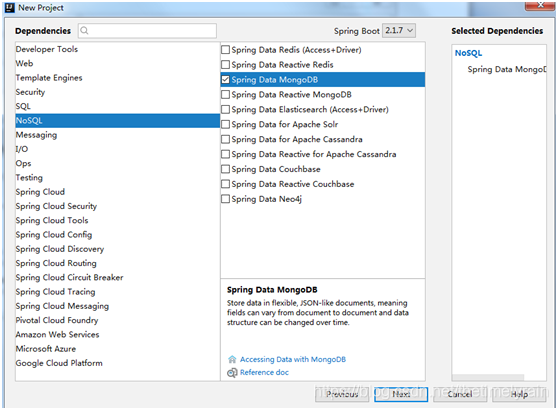Click the home icon beside Accessing Data with MongoDB
This screenshot has height=410, width=558.
click(x=232, y=359)
